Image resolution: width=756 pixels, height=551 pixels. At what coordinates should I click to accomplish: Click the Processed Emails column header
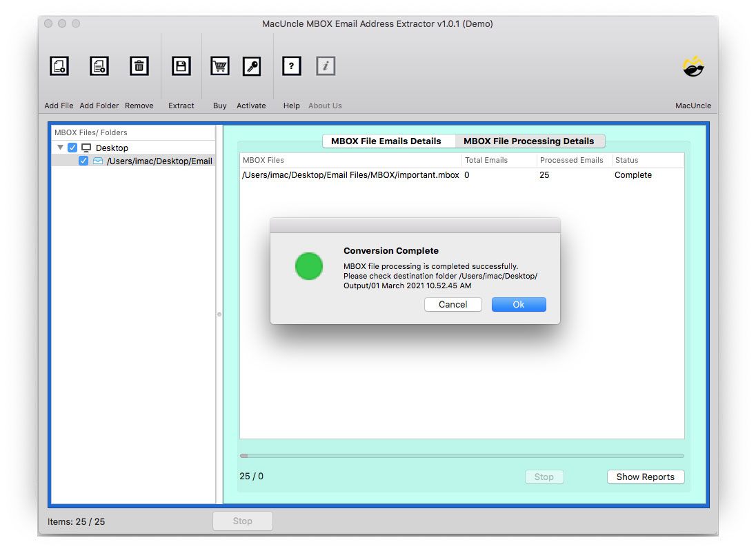571,160
